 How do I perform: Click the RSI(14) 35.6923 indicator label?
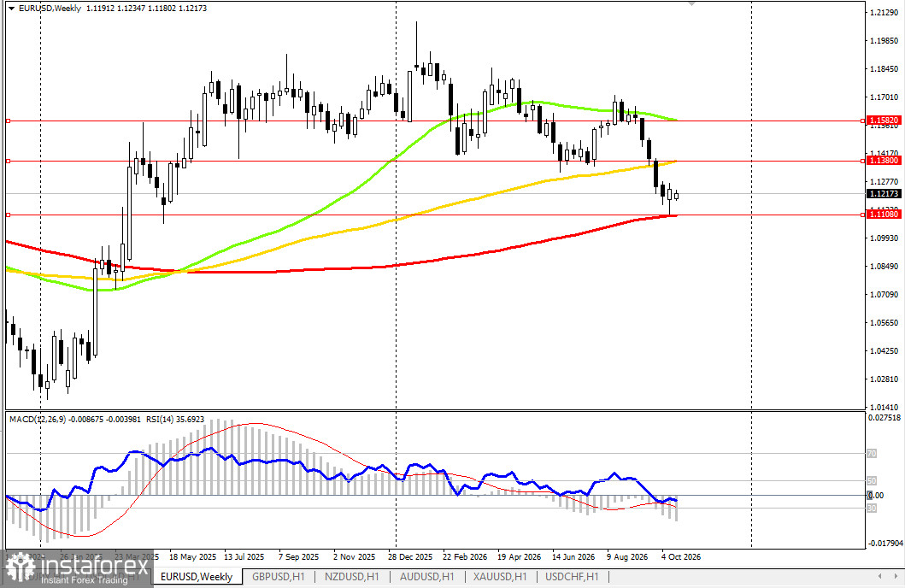173,420
